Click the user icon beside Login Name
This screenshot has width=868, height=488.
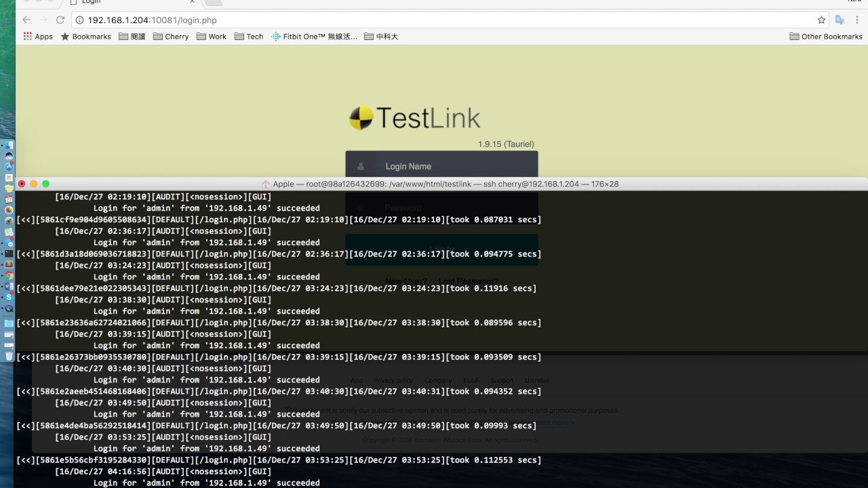pos(361,166)
